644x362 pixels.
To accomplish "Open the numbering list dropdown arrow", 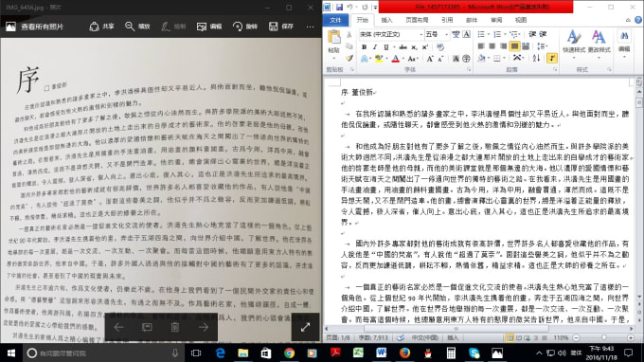I will tap(505, 34).
